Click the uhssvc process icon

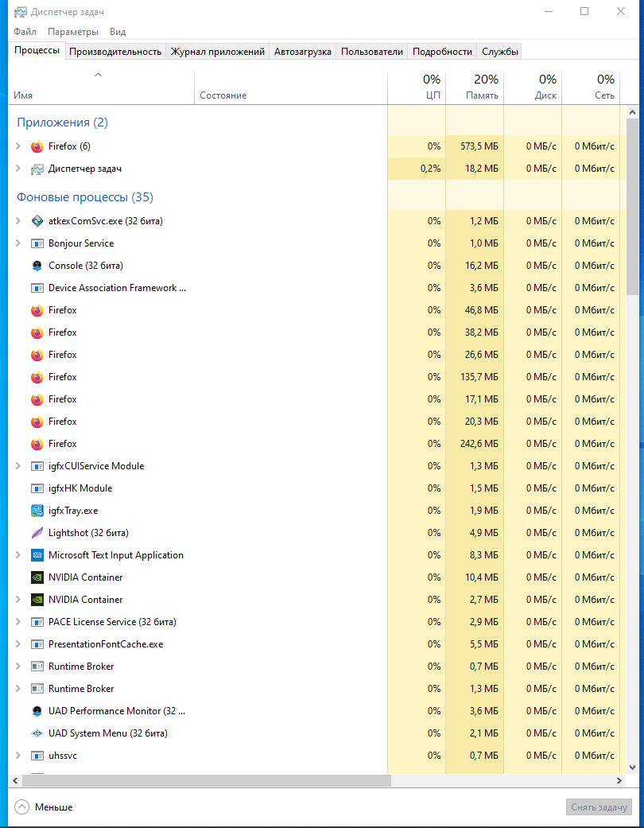tap(37, 756)
